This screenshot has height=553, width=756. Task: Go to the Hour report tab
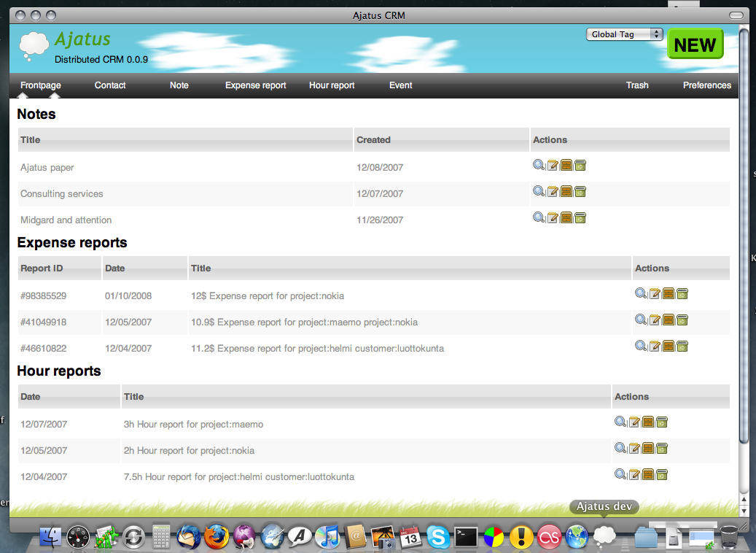coord(332,85)
